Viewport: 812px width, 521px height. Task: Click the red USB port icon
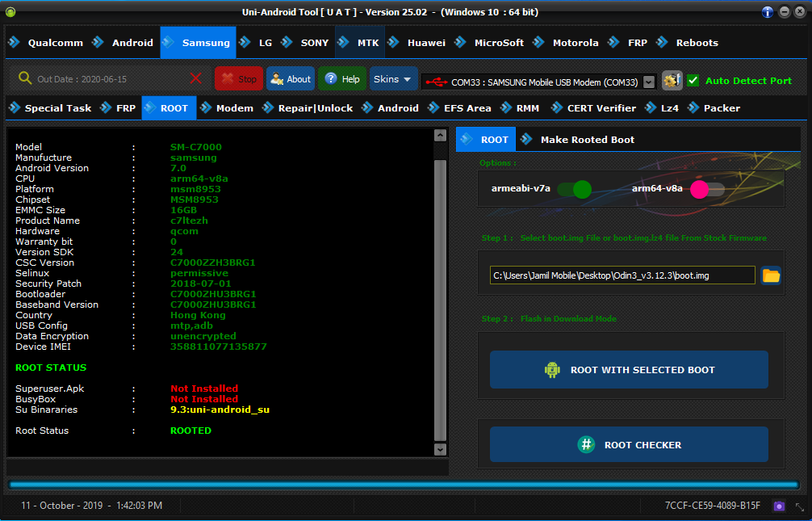pyautogui.click(x=436, y=82)
